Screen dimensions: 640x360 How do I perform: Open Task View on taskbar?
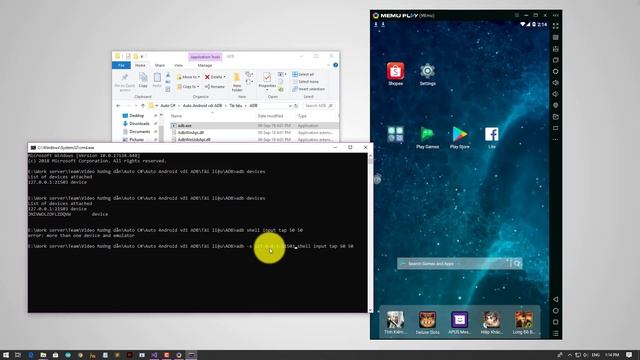pos(18,355)
